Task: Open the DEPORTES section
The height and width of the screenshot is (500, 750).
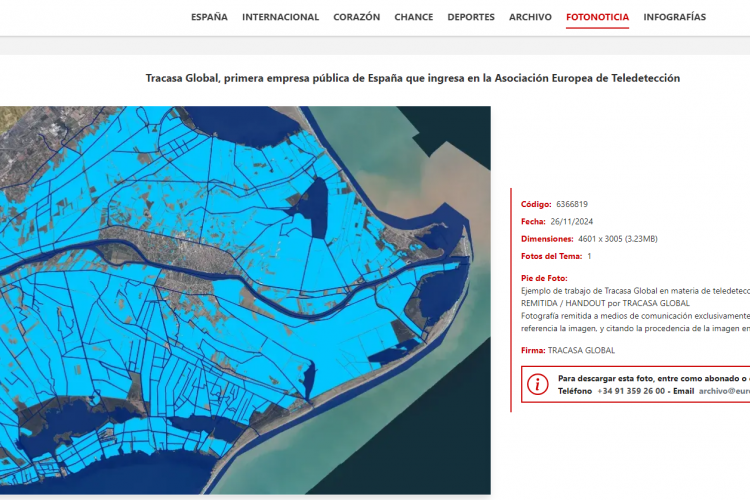Action: click(471, 17)
